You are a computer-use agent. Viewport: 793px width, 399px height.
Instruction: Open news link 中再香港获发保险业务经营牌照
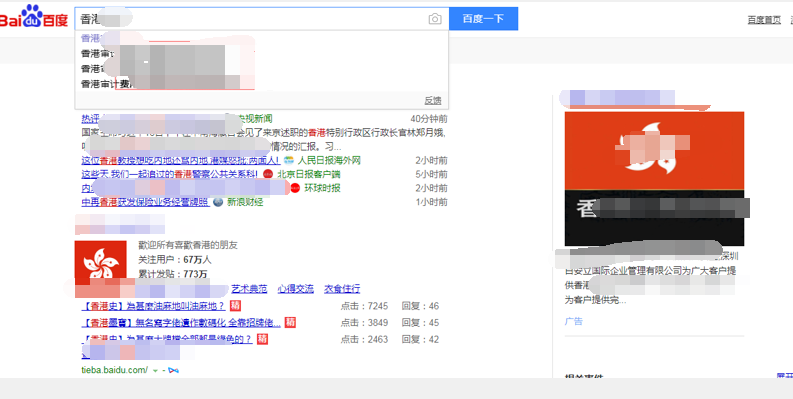pos(145,202)
